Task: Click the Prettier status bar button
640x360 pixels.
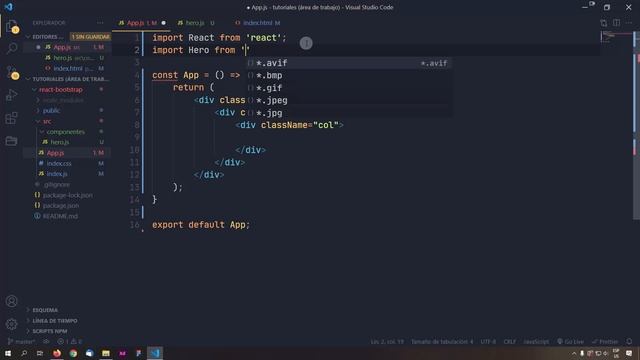Action: click(605, 341)
